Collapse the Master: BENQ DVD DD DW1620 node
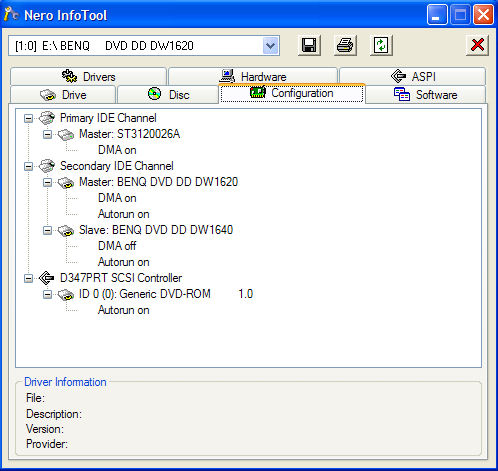The width and height of the screenshot is (498, 471). tap(48, 182)
